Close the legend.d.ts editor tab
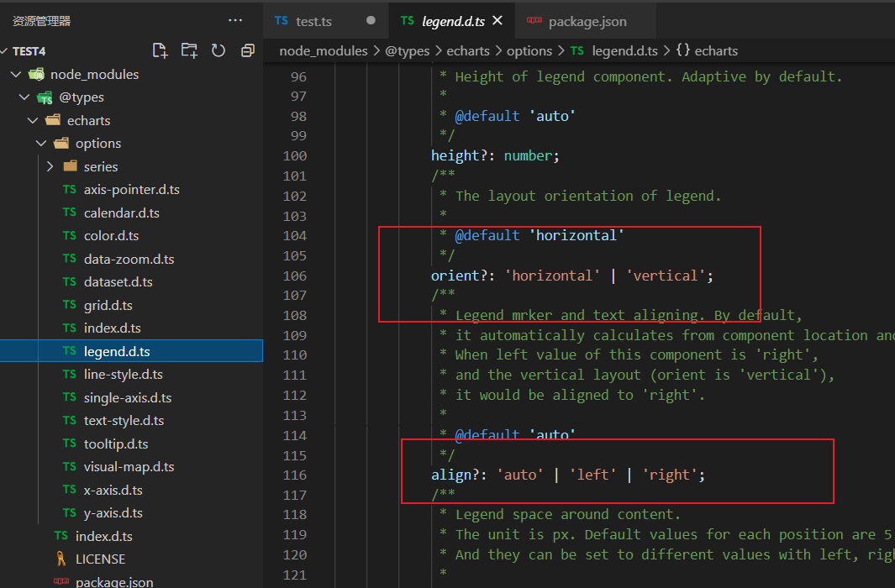This screenshot has height=588, width=895. [498, 21]
